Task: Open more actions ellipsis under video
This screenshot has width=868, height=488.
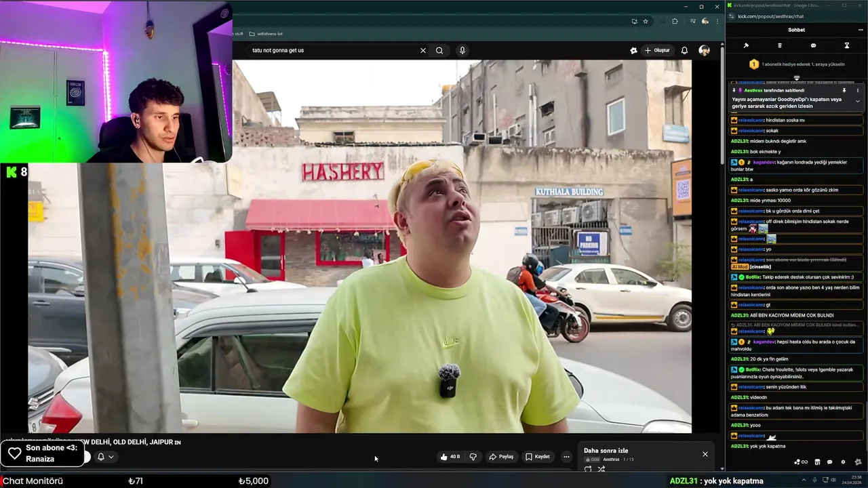Action: point(566,457)
